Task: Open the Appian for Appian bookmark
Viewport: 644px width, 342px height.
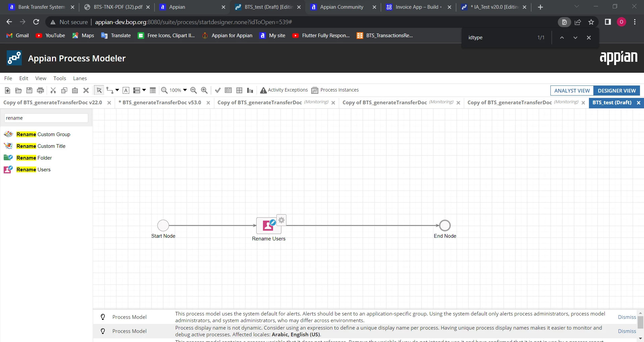Action: pyautogui.click(x=227, y=36)
